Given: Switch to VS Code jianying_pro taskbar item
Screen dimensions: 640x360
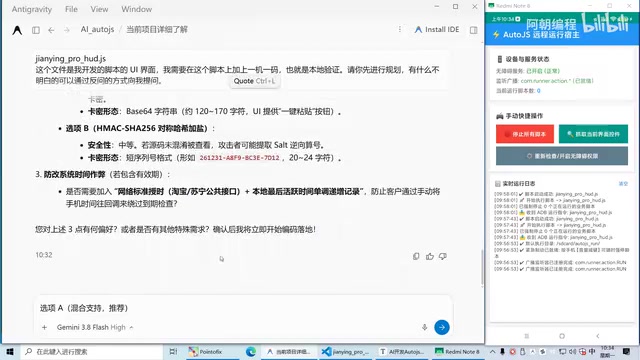Looking at the screenshot, I should tap(345, 351).
